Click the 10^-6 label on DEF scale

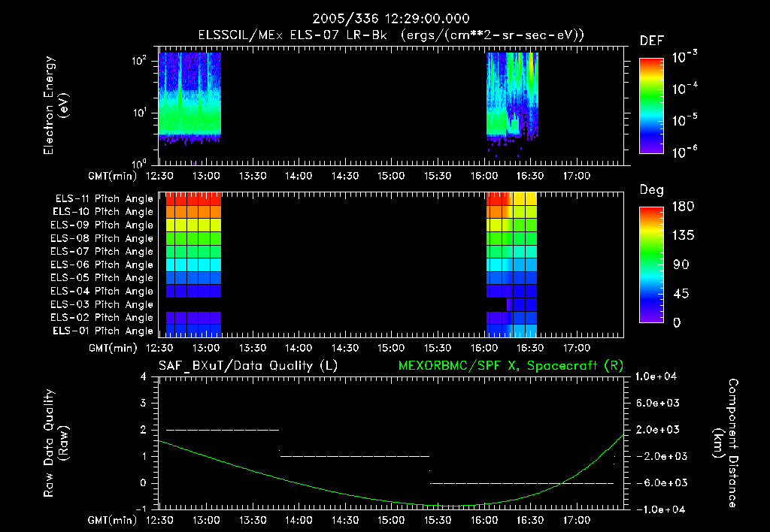[684, 152]
